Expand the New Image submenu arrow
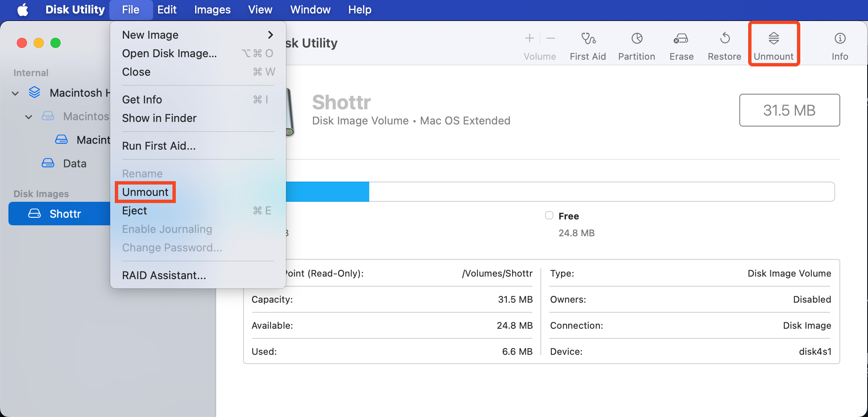The height and width of the screenshot is (417, 868). 270,35
